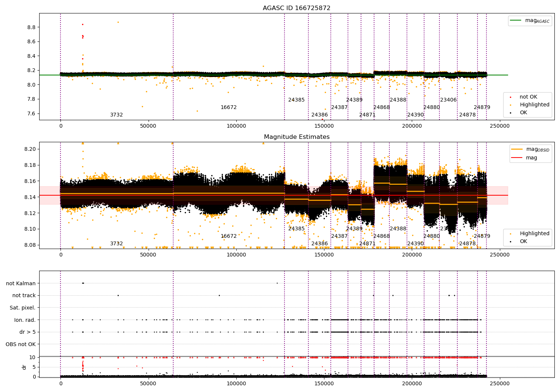Click the 'not track' flag row label
Screen dimensions: 560x392
[24, 295]
